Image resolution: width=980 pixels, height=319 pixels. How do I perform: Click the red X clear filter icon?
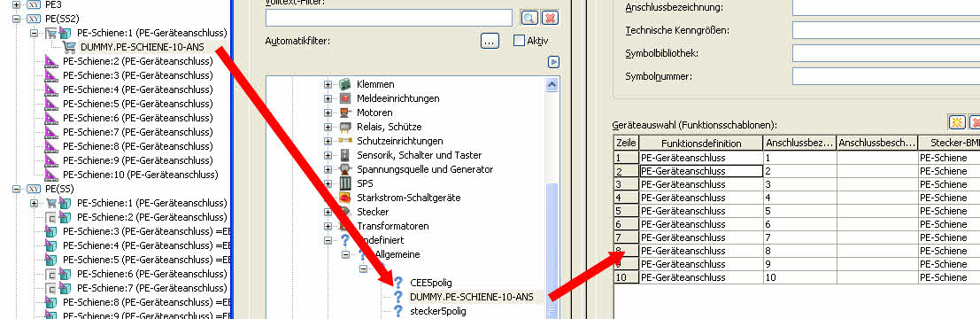[x=550, y=18]
